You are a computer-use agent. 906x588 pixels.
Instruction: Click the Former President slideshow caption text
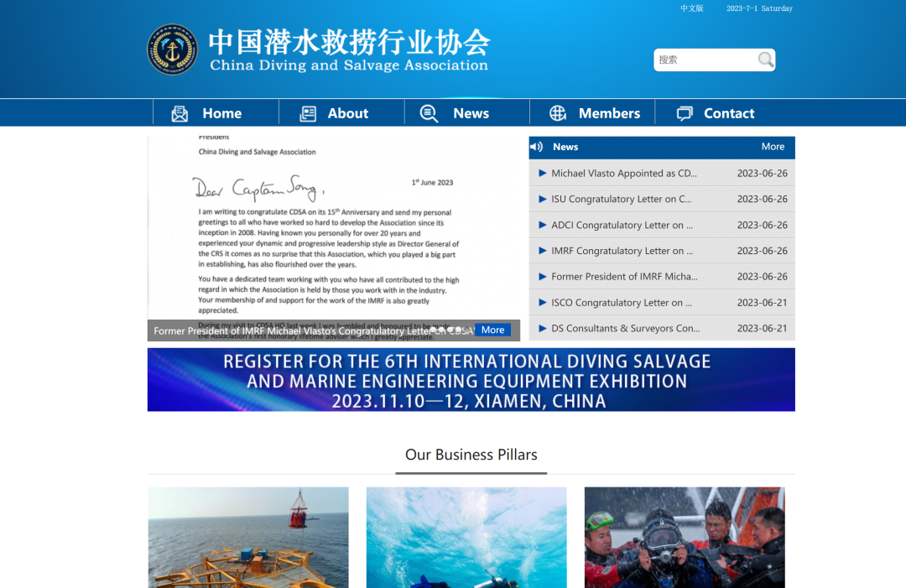coord(313,330)
